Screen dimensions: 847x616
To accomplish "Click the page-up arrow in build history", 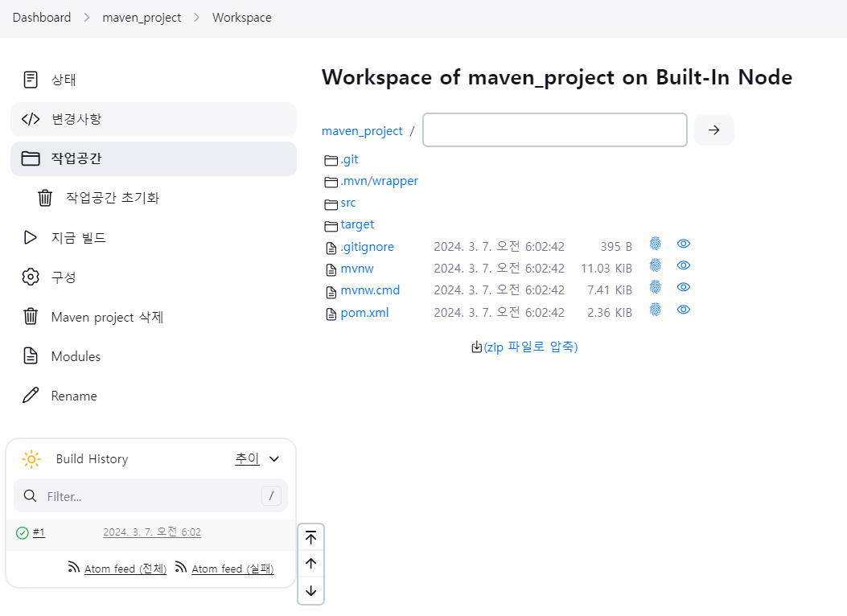I will click(310, 564).
